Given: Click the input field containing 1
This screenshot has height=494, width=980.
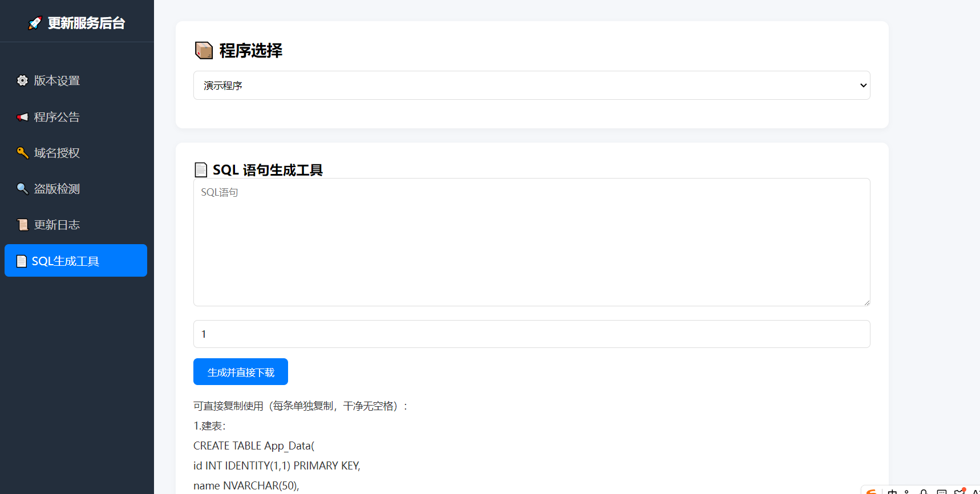Looking at the screenshot, I should point(531,334).
